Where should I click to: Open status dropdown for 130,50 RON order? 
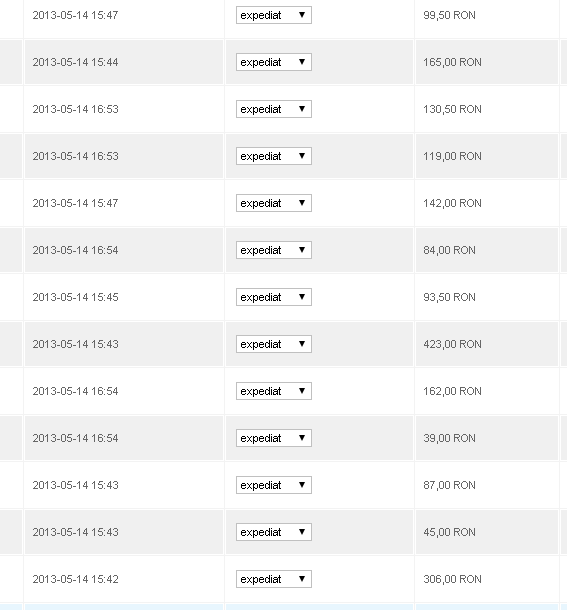click(x=274, y=109)
